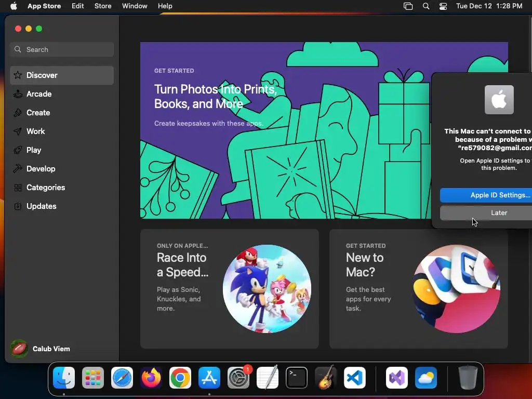Open Visual Studio Code from the Dock
The image size is (532, 399).
355,378
